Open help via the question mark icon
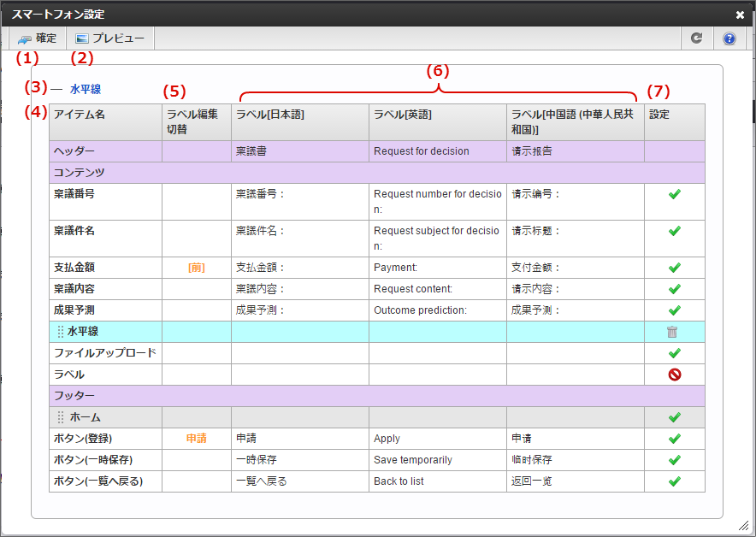The image size is (756, 537). [729, 38]
